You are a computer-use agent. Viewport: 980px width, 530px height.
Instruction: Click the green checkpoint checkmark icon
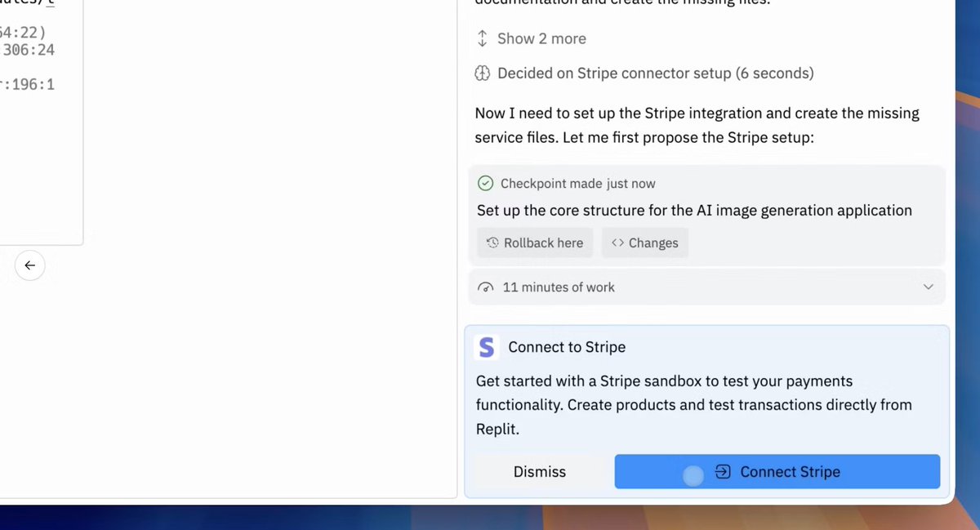tap(485, 184)
